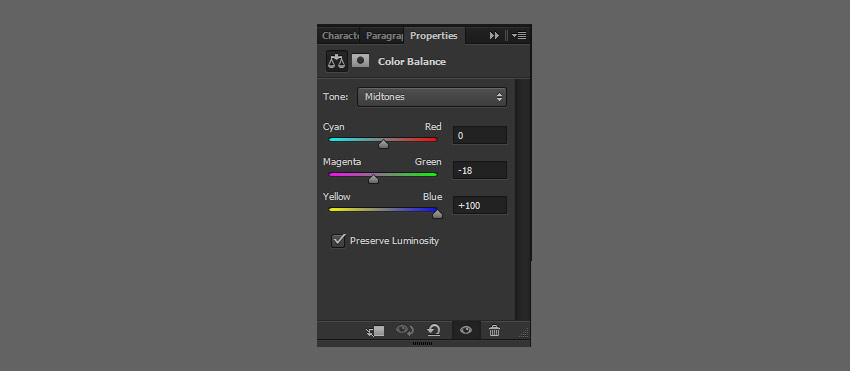The height and width of the screenshot is (371, 850).
Task: Uncheck Preserve Luminosity checkbox
Action: point(338,241)
